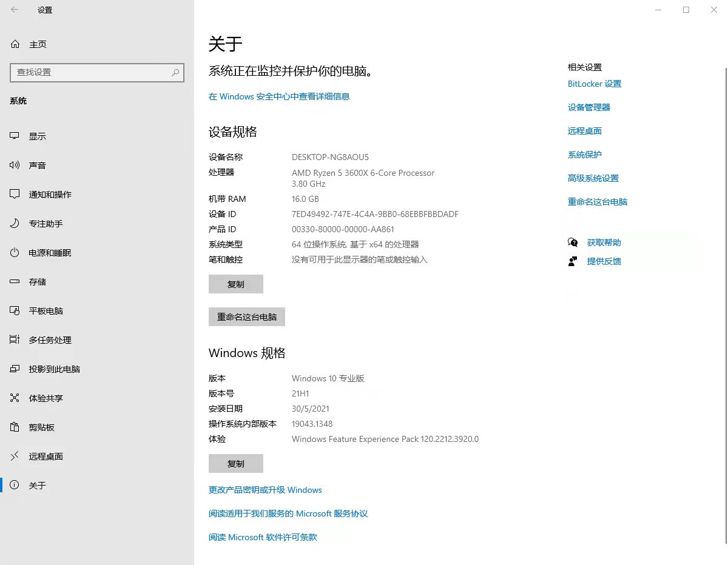
Task: Click the 重命名这台电脑 button
Action: [x=247, y=317]
